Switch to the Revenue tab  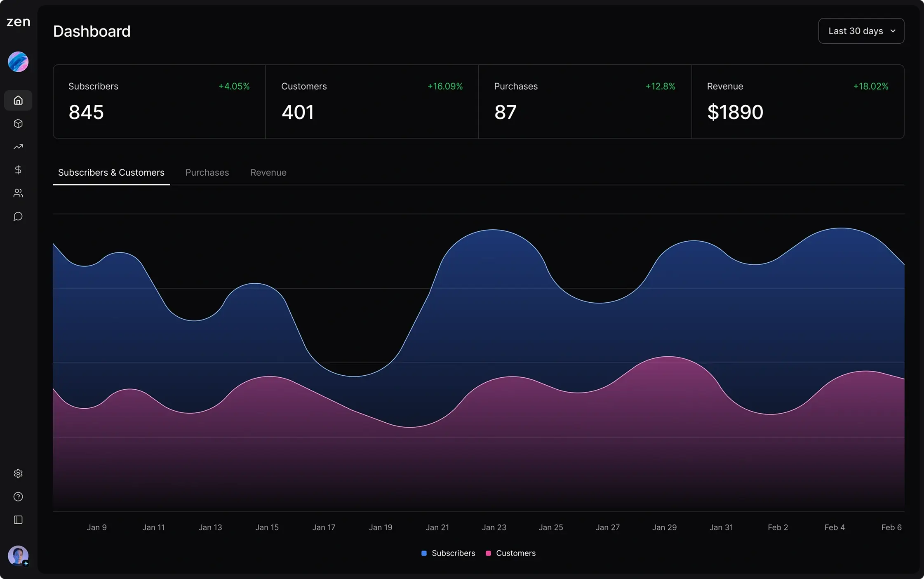[268, 172]
